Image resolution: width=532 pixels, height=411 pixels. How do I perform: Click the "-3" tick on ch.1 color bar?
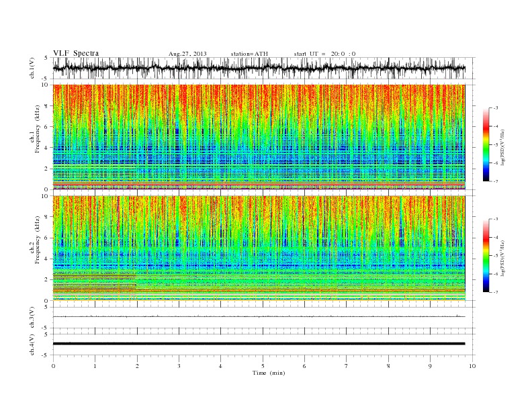[495, 108]
